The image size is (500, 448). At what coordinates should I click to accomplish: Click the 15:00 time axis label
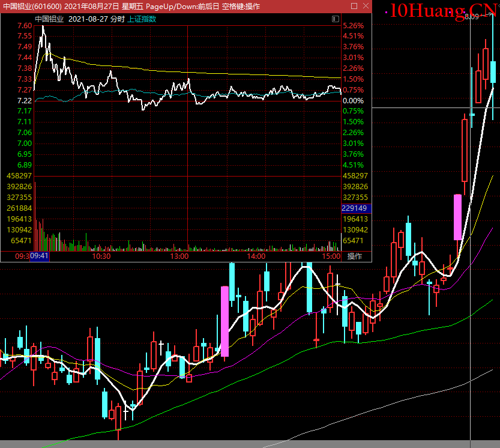[331, 256]
